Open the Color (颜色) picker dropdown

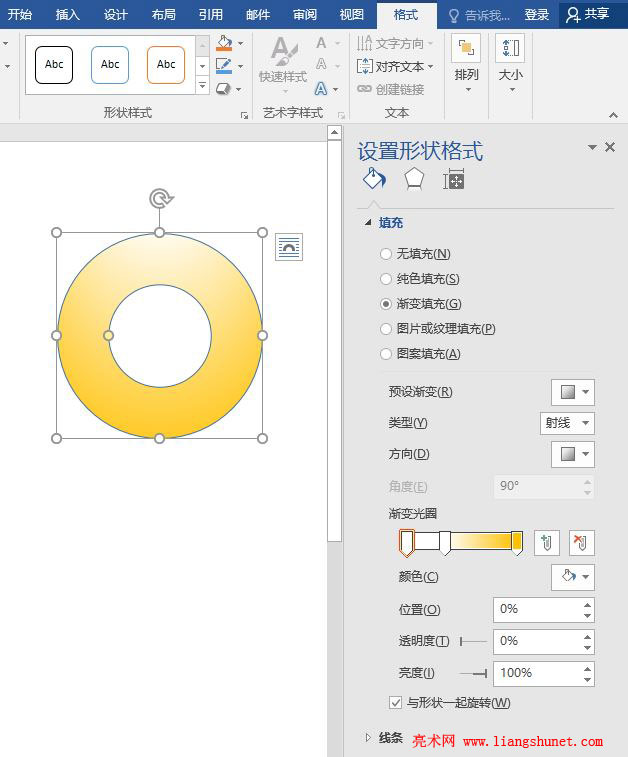[x=573, y=576]
